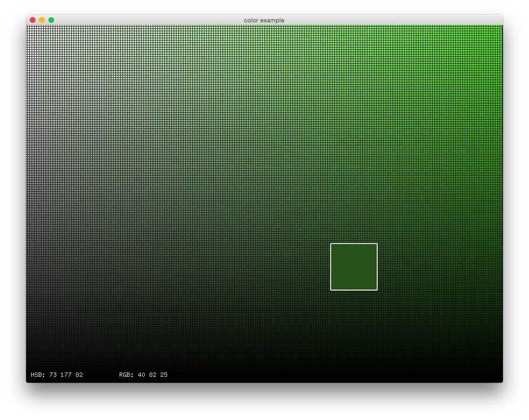Click the green zoom button
This screenshot has height=420, width=529.
point(51,20)
